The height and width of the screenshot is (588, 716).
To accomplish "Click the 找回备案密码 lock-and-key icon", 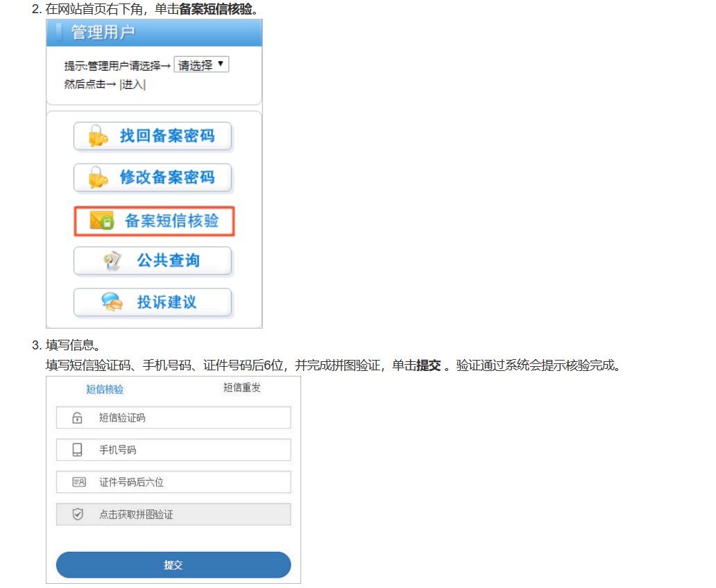I will click(x=99, y=137).
